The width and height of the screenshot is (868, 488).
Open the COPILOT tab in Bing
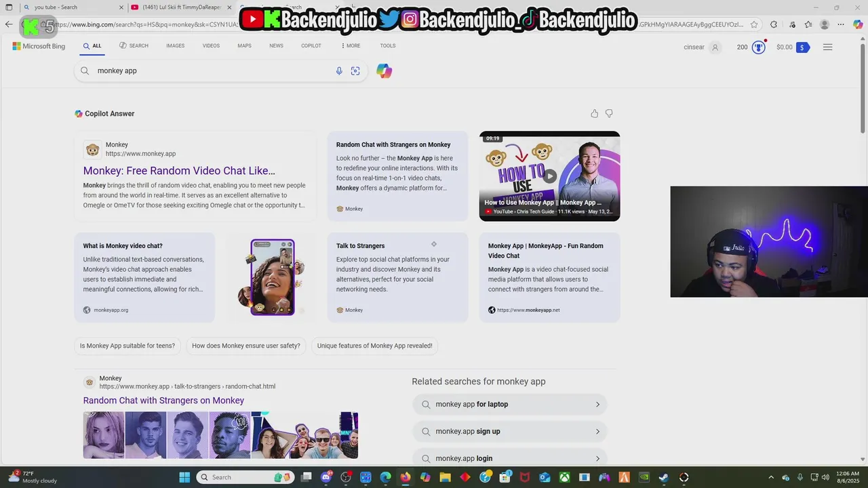[x=311, y=46]
